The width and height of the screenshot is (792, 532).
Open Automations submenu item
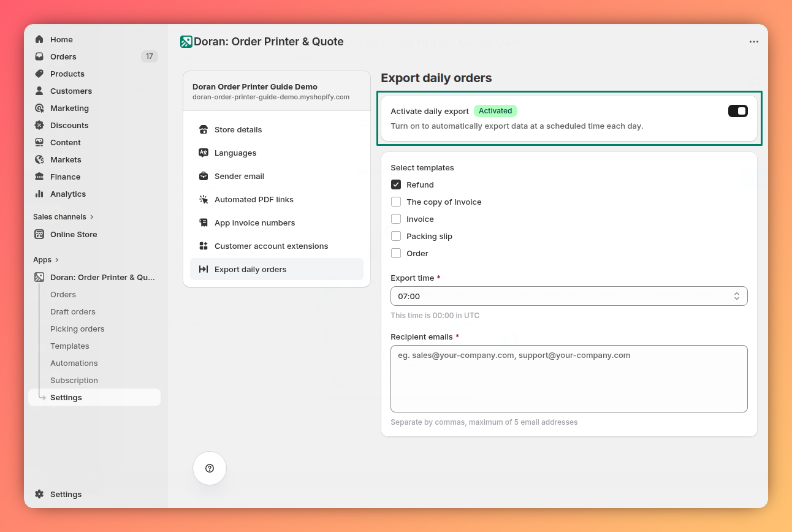[74, 363]
